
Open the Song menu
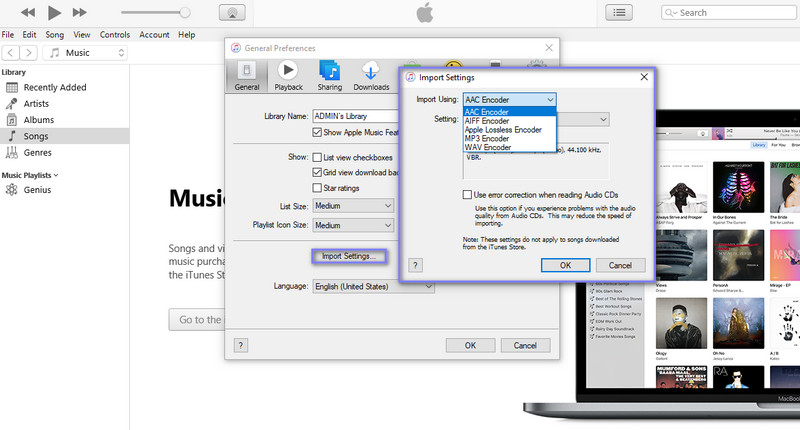55,35
